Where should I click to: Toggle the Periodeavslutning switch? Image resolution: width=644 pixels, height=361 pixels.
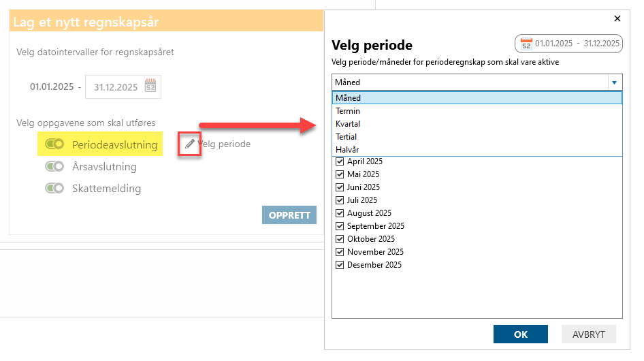pyautogui.click(x=54, y=144)
